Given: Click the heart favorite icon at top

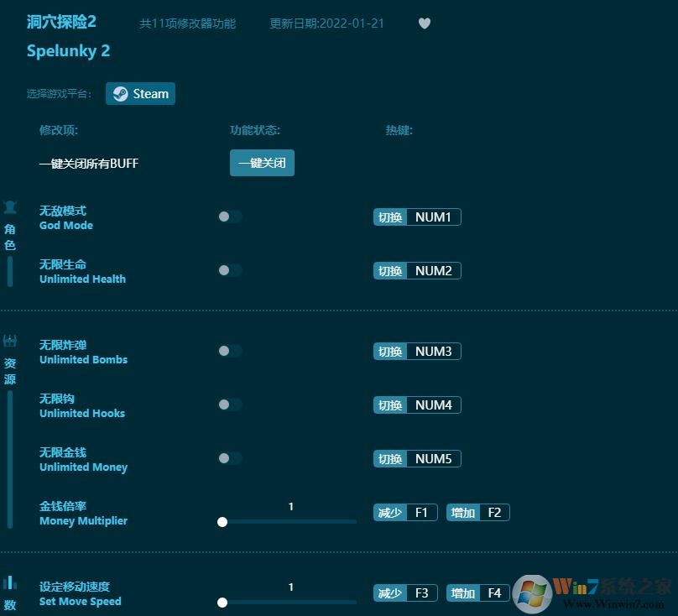Looking at the screenshot, I should pos(425,23).
